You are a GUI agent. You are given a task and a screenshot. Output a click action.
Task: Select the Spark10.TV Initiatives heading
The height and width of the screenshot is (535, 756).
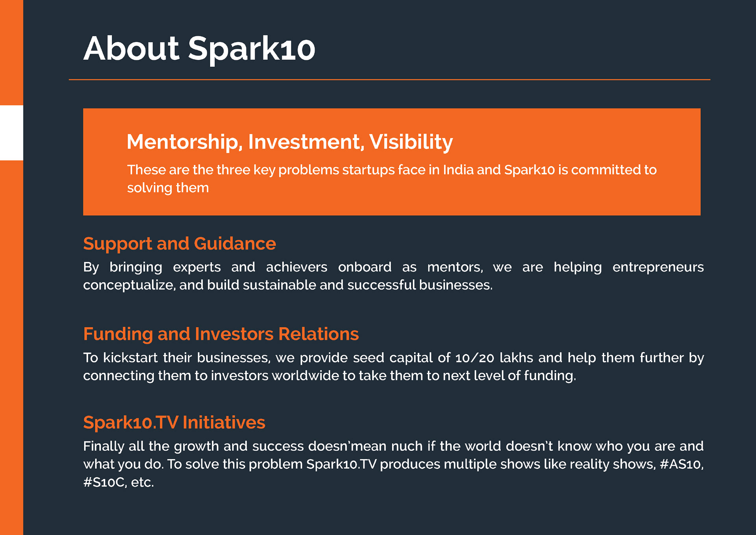174,422
